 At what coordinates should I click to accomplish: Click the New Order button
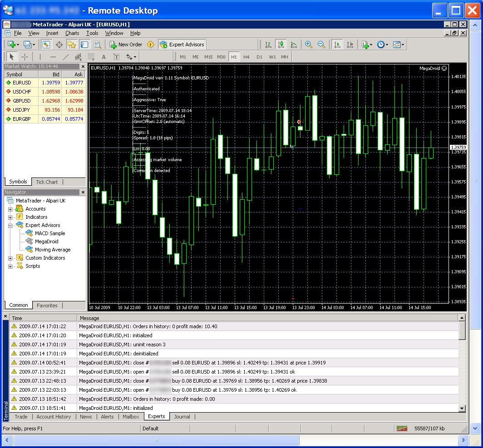click(x=126, y=44)
